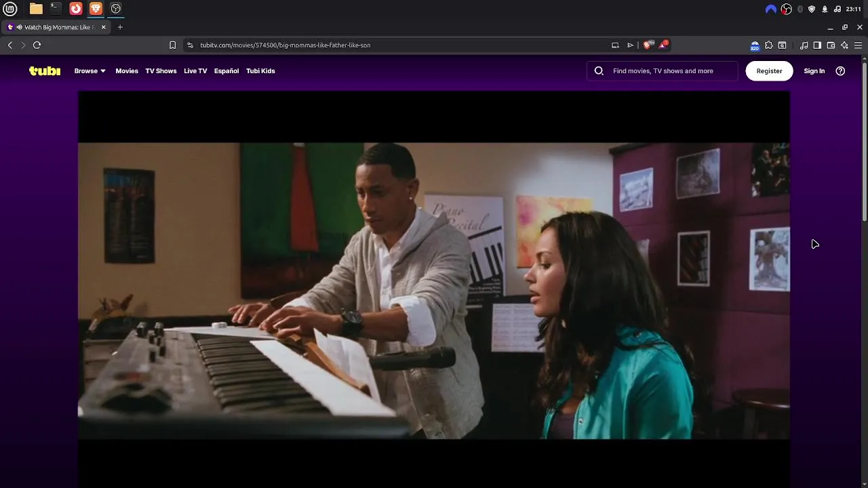Select the Watch Big Mommas browser tab
The height and width of the screenshot is (488, 868).
[x=57, y=27]
